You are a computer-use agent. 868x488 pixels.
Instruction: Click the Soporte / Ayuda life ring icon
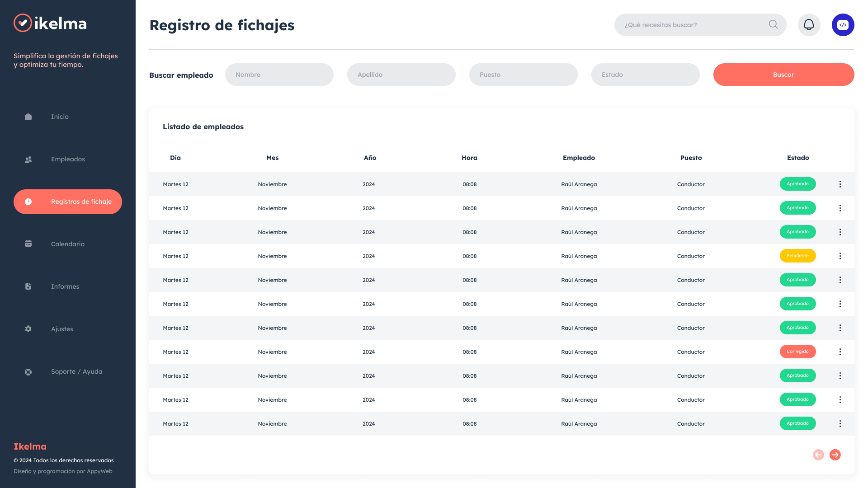[28, 371]
